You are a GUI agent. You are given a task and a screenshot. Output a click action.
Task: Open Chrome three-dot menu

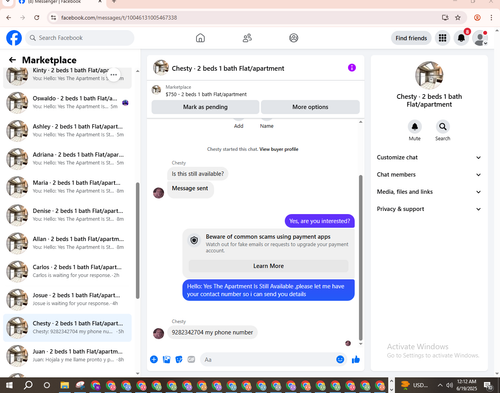(491, 18)
